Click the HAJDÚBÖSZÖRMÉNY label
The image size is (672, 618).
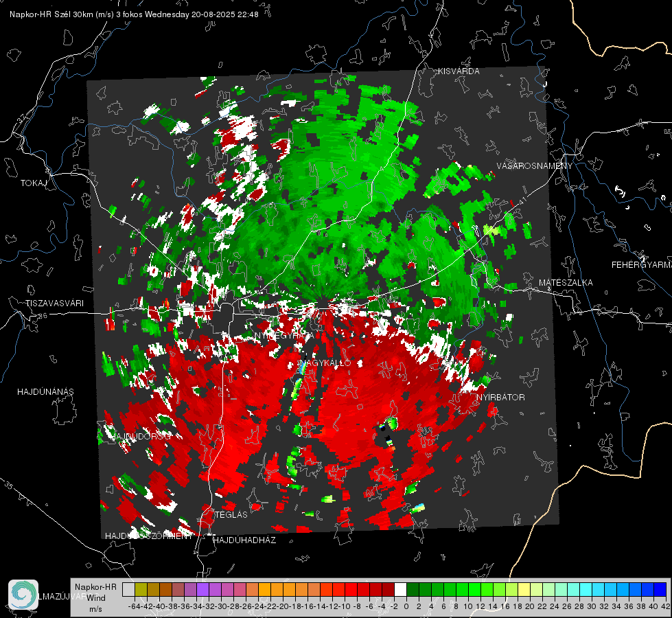tap(149, 536)
